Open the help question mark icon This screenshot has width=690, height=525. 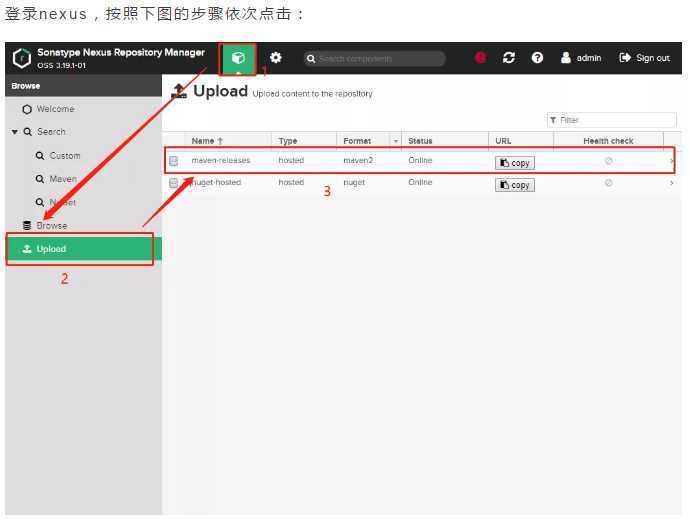pyautogui.click(x=537, y=58)
